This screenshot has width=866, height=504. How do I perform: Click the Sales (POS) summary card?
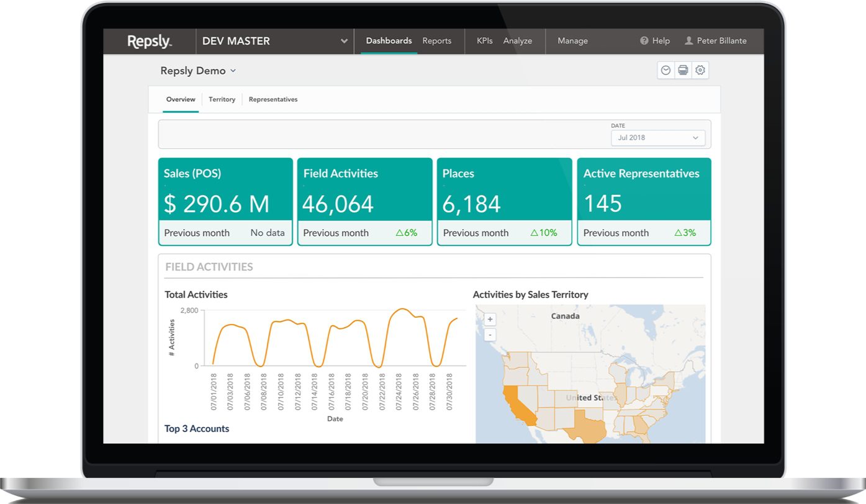(225, 202)
